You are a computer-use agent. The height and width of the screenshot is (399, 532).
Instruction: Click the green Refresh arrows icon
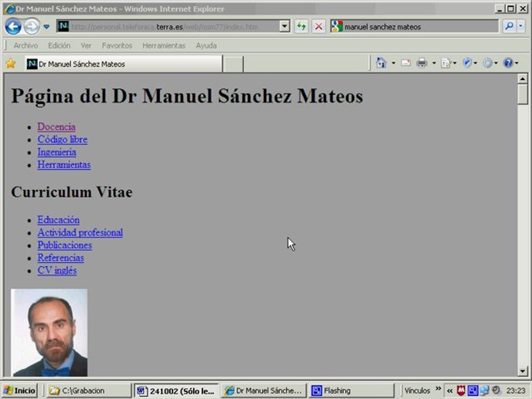(x=301, y=26)
